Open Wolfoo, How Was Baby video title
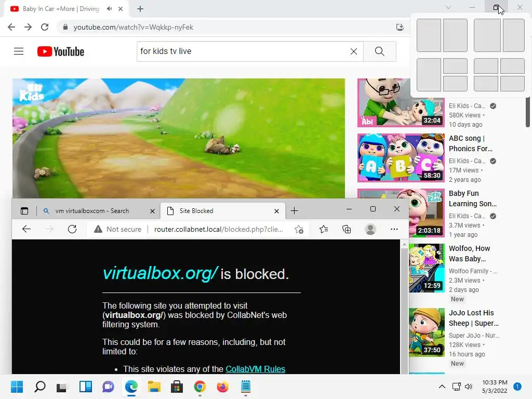 [469, 254]
